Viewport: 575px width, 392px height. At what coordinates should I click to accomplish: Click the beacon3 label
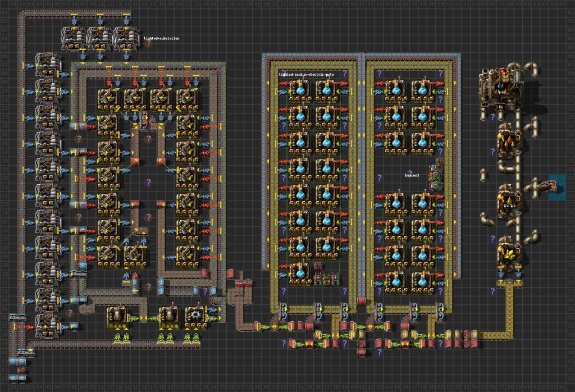[412, 175]
